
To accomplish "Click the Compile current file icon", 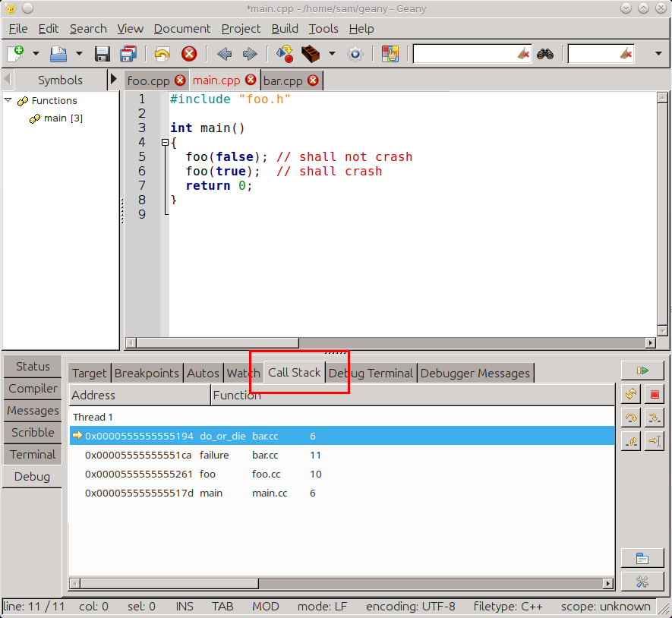I will 285,54.
